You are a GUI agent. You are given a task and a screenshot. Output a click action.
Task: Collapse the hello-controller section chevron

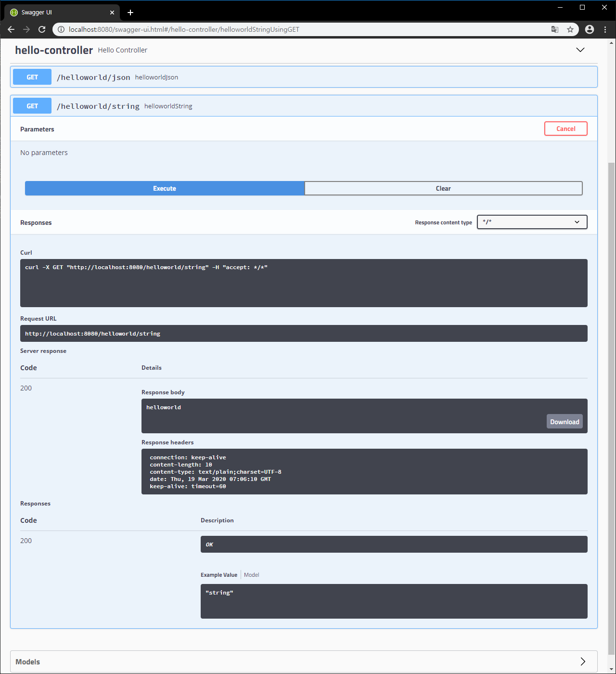[580, 50]
